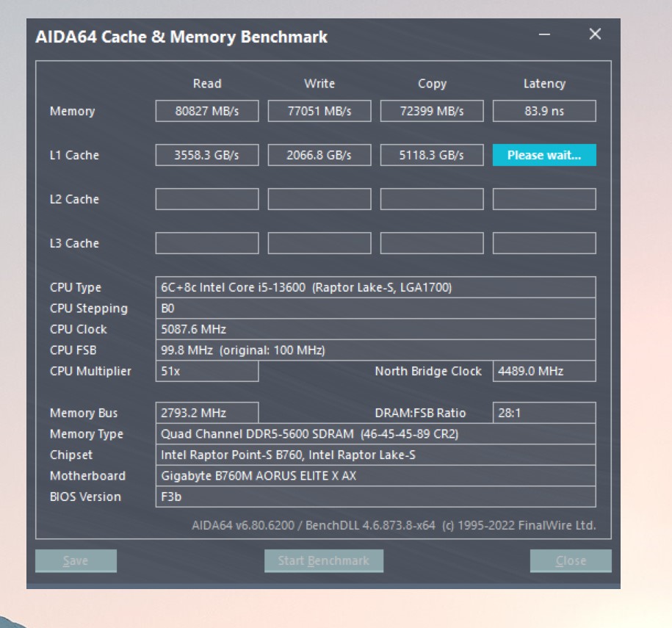Click the Memory row label
Image resolution: width=672 pixels, height=628 pixels.
coord(72,112)
